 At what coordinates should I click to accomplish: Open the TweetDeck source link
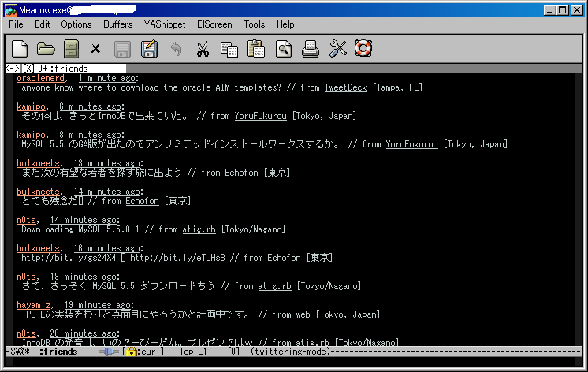click(345, 87)
